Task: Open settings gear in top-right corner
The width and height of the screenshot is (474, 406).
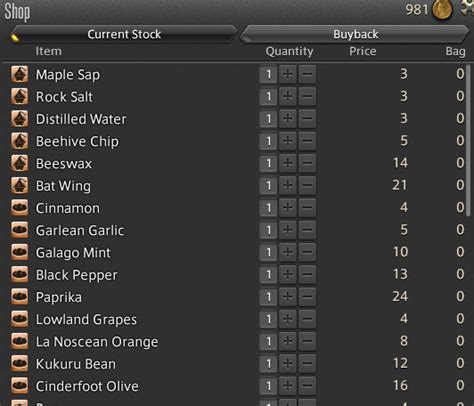Action: [467, 7]
